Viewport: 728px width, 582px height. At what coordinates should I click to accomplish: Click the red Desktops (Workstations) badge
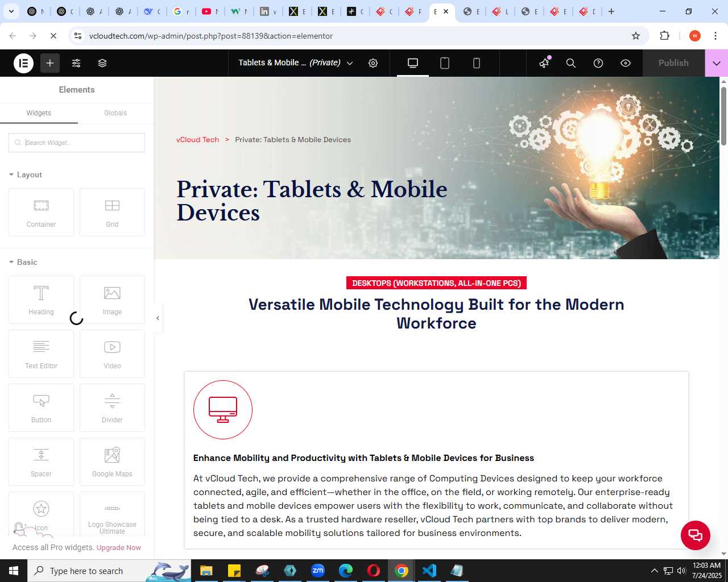436,283
